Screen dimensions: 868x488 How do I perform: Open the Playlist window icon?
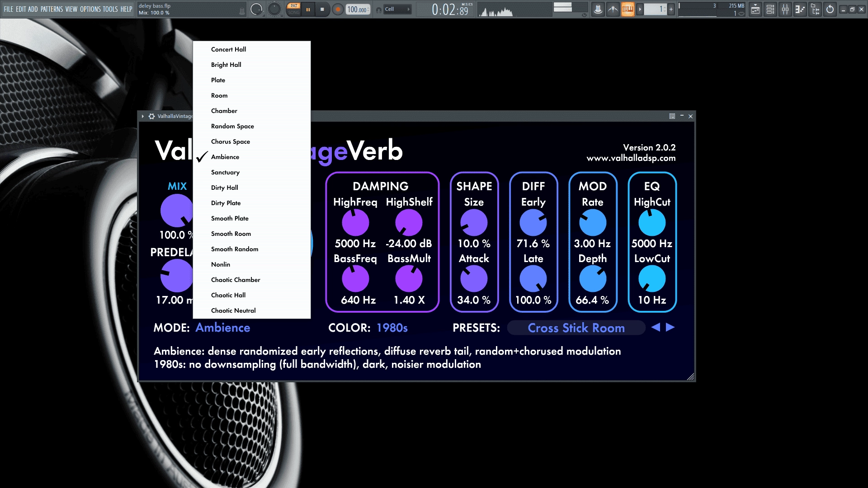point(755,9)
